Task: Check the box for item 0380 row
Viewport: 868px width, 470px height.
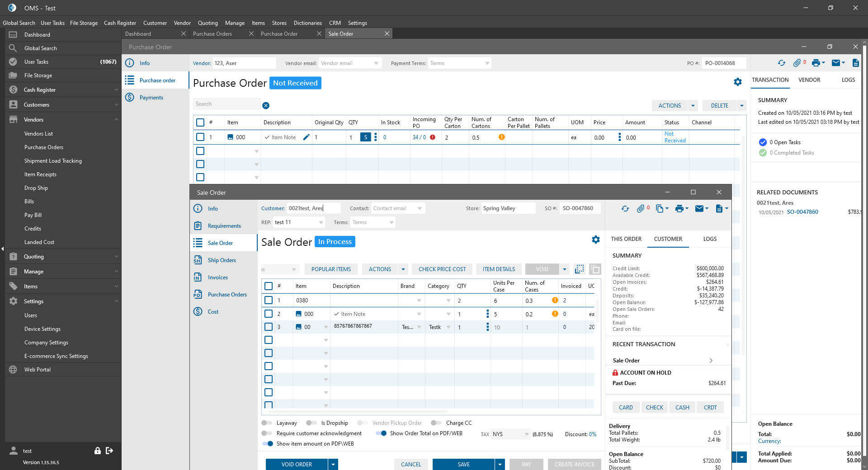Action: coord(269,300)
